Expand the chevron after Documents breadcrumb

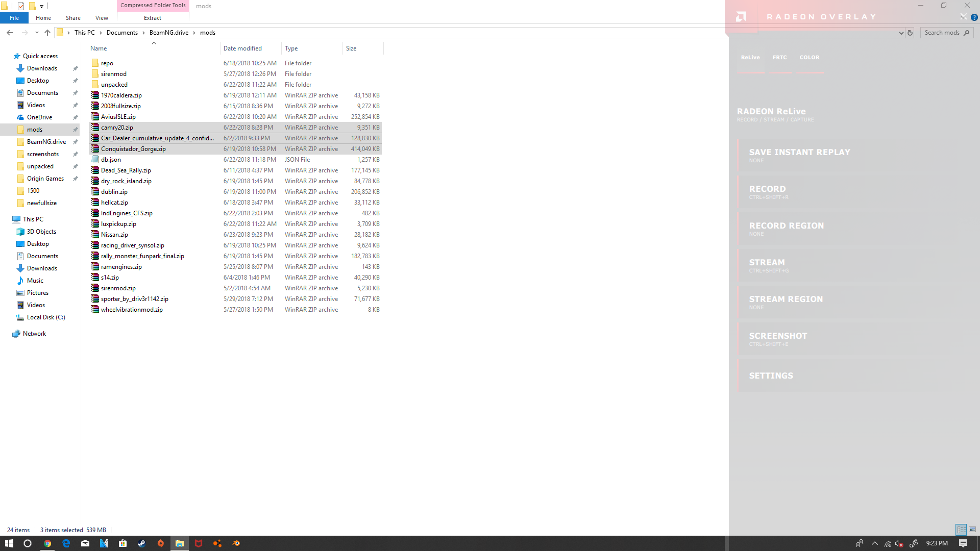coord(143,33)
